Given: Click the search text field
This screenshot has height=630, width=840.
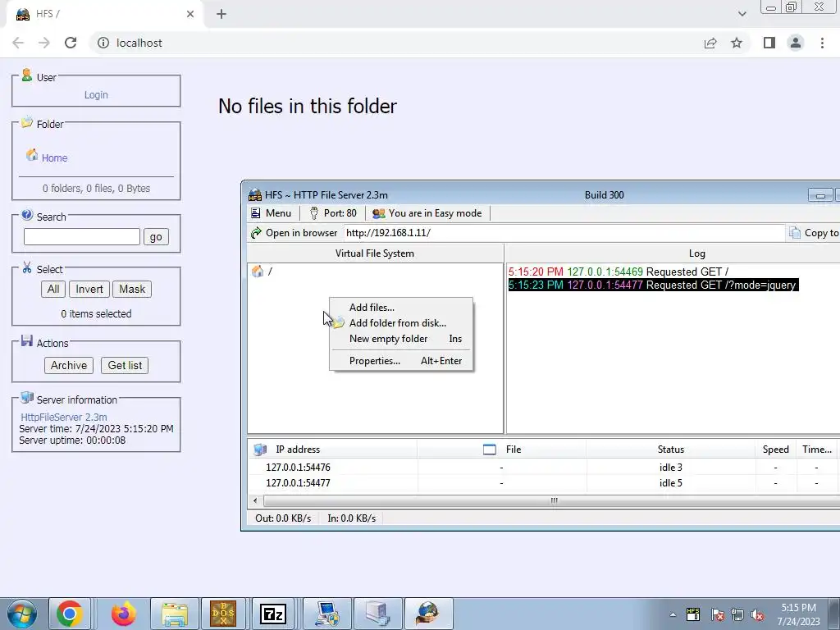Looking at the screenshot, I should pos(82,237).
